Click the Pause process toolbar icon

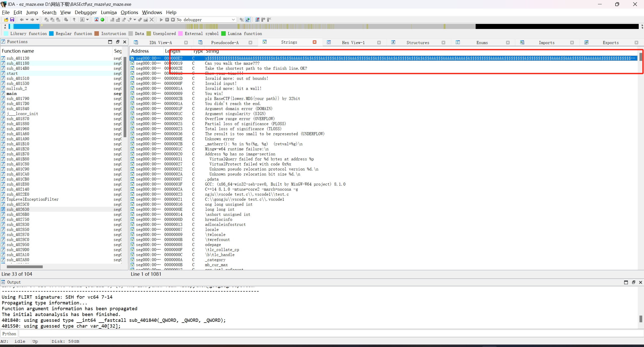[x=167, y=20]
